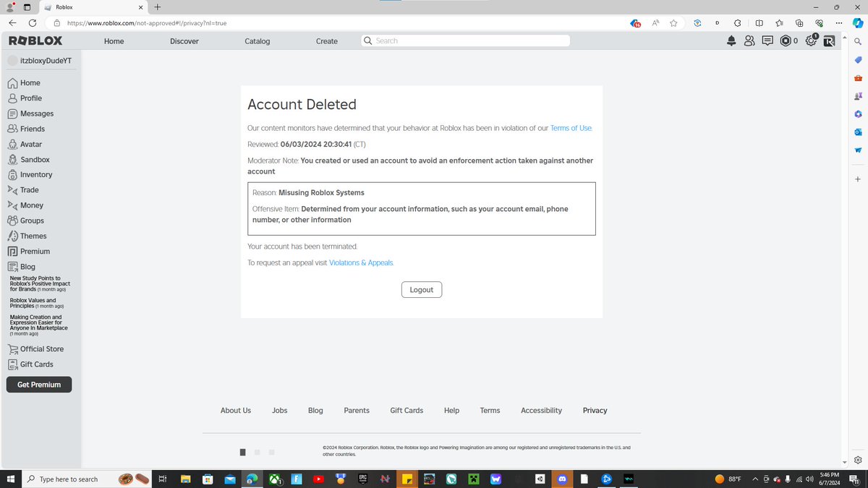Open Discord from the taskbar
Viewport: 868px width, 488px height.
point(562,479)
